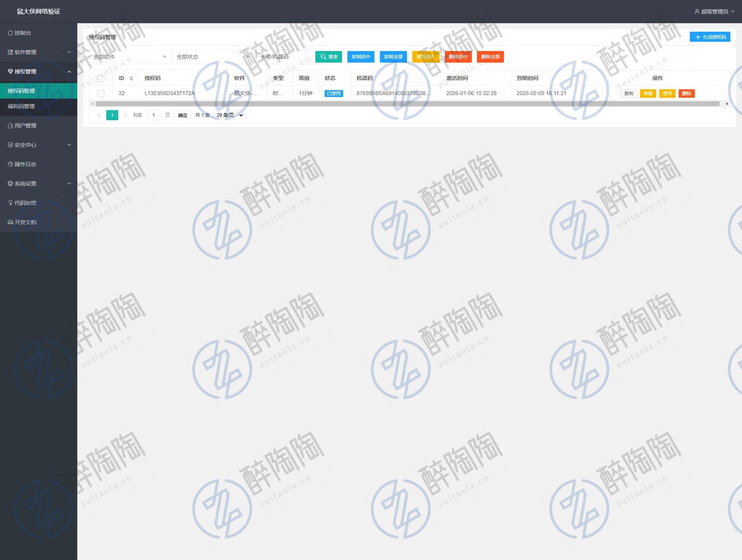Click the 卡号/机器码 search field

pyautogui.click(x=284, y=57)
